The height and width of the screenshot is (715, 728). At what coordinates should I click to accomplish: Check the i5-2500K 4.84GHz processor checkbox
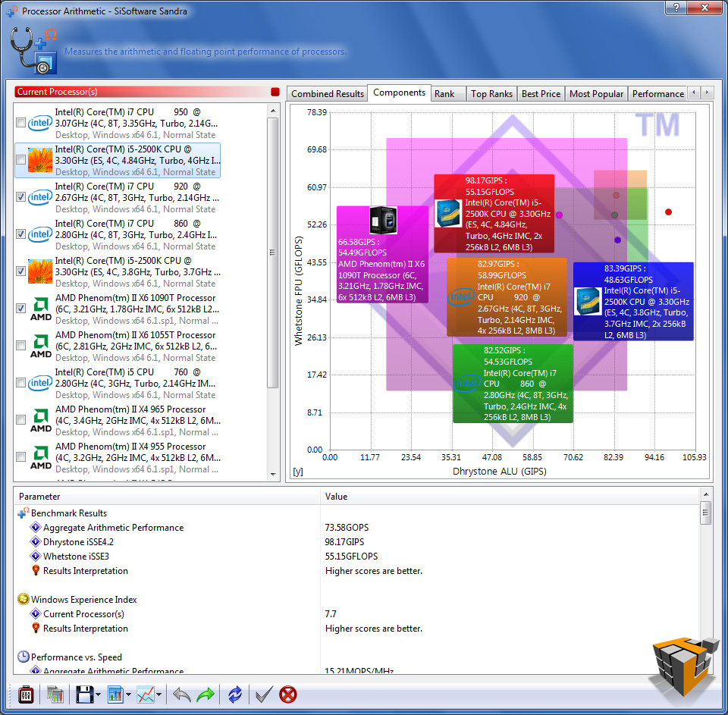[x=21, y=160]
